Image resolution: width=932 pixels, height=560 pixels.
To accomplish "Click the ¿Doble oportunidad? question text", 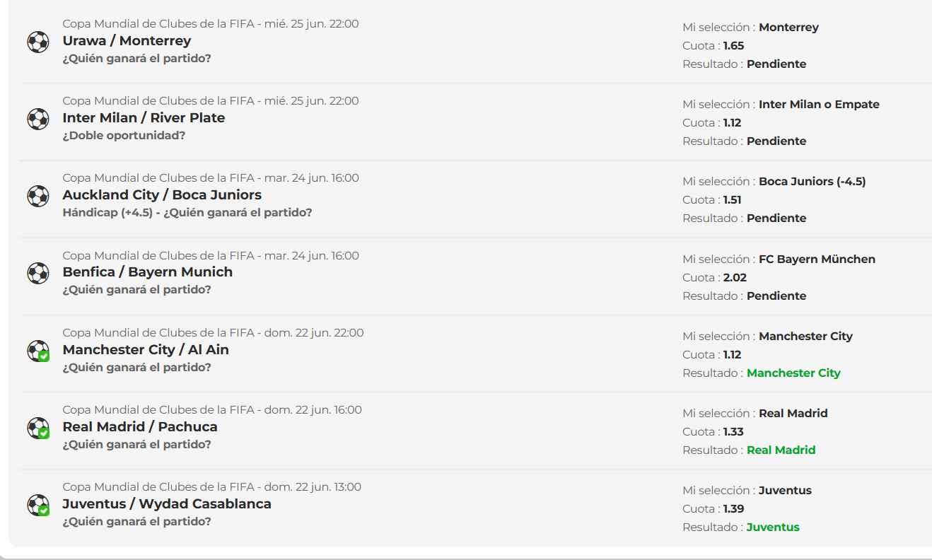I will (x=124, y=135).
